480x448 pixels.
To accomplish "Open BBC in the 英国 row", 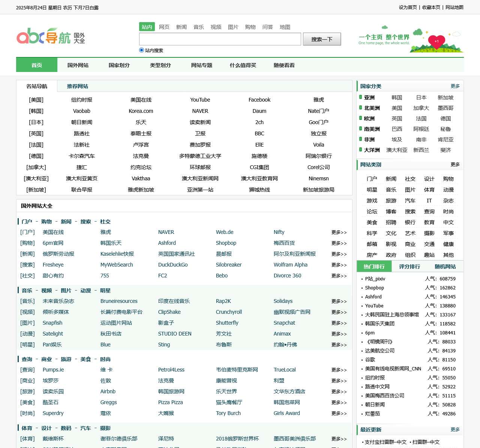I will [259, 133].
